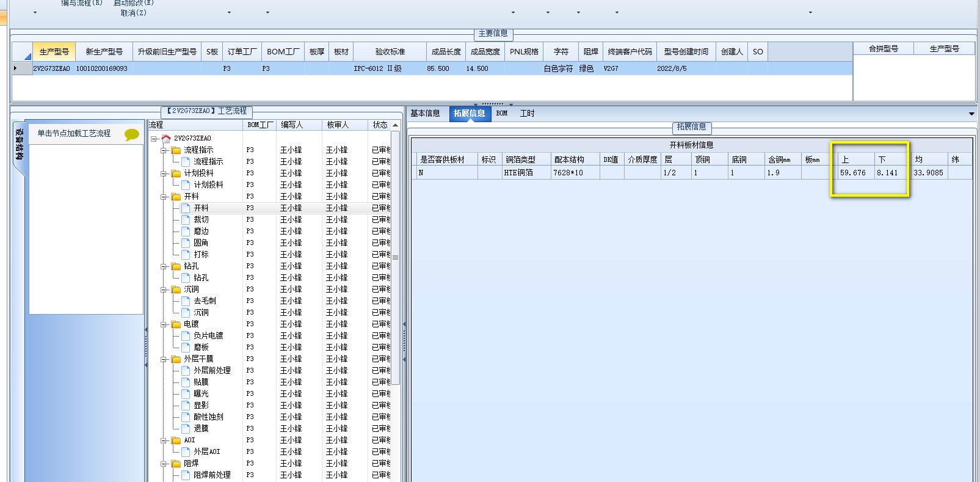The height and width of the screenshot is (482, 980).
Task: Collapse the 流程指示 folder node
Action: point(164,150)
